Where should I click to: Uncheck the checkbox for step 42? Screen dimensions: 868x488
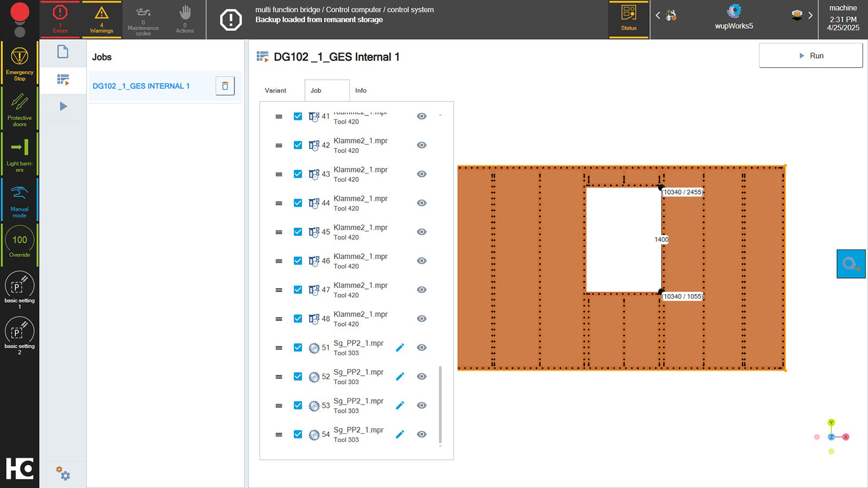[x=298, y=145]
